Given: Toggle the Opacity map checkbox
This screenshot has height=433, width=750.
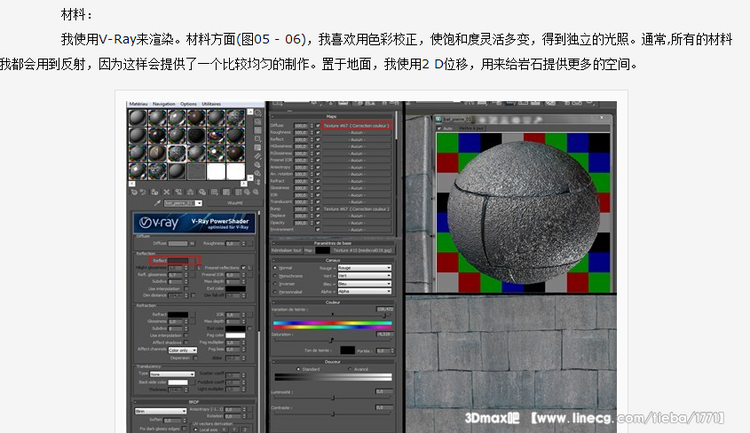Looking at the screenshot, I should 318,222.
